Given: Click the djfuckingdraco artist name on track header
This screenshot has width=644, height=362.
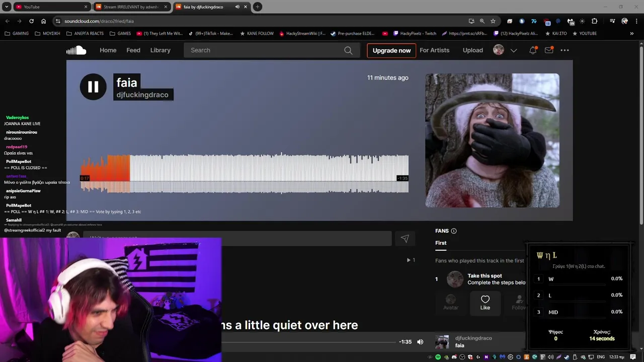Looking at the screenshot, I should (142, 95).
